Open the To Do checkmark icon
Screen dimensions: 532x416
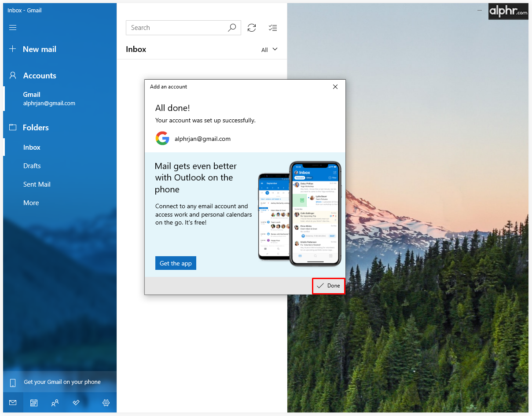76,402
